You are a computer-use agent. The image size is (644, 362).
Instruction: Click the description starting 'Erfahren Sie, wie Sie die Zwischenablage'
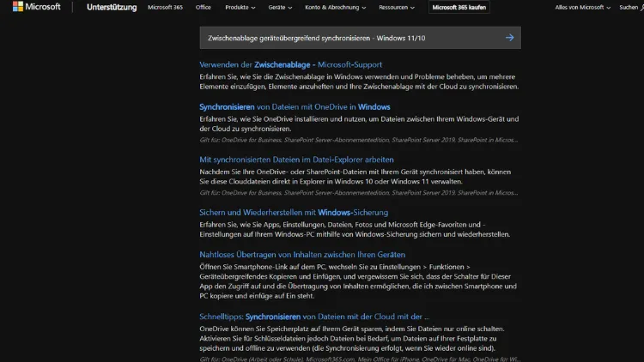point(360,81)
